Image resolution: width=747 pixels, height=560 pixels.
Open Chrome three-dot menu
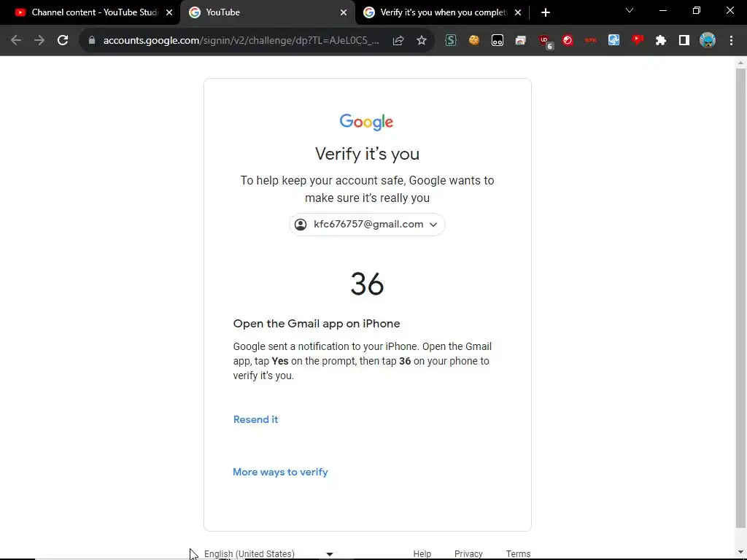click(731, 41)
